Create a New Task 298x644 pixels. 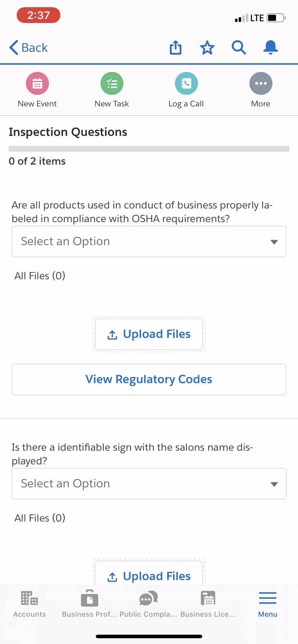(112, 84)
